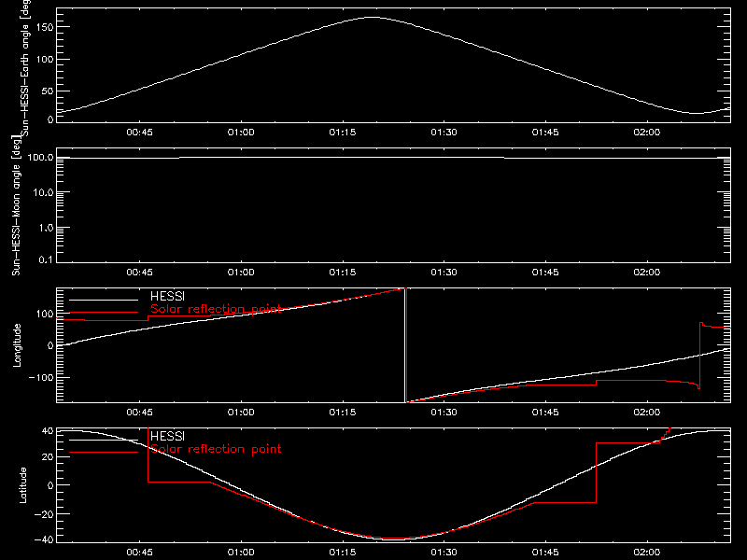Click red legend line in Longitude plot

[x=104, y=313]
